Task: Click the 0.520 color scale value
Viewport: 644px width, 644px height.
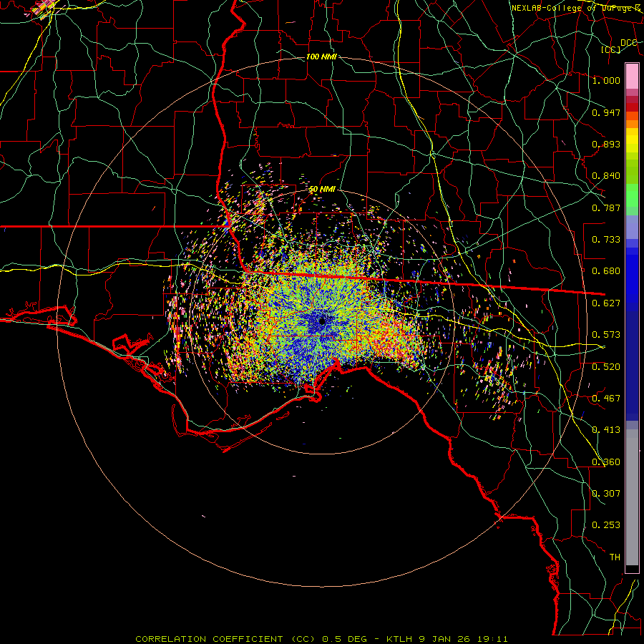Action: pyautogui.click(x=606, y=367)
